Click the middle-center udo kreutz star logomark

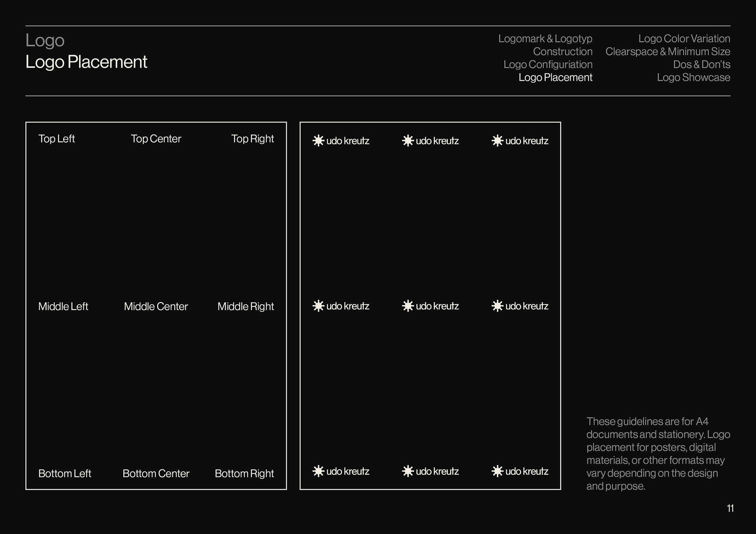408,306
